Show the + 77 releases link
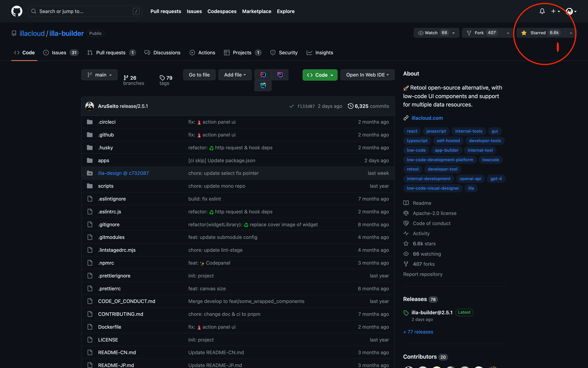The image size is (588, 368). (x=418, y=332)
